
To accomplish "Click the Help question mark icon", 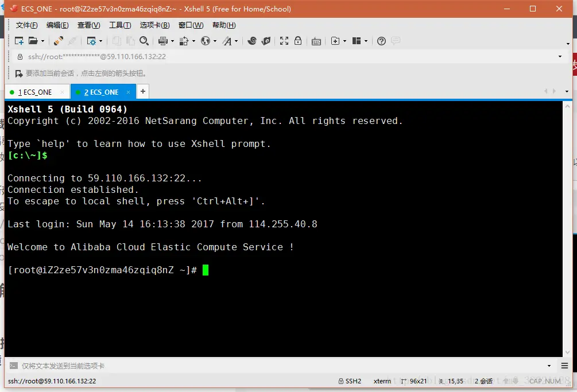I will 382,41.
